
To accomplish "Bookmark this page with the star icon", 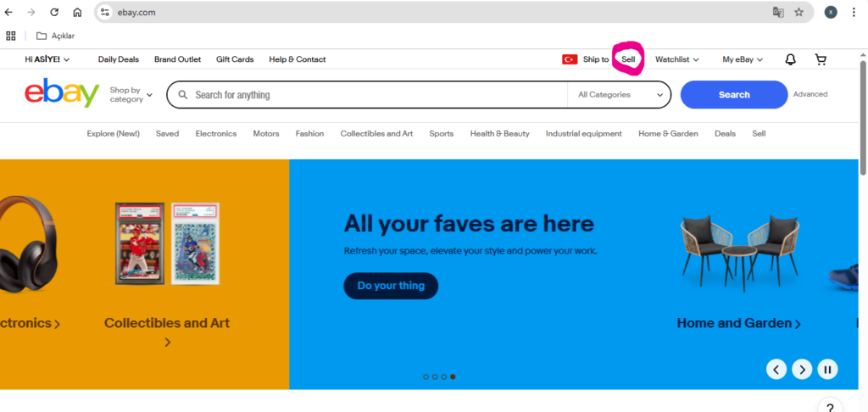I will pyautogui.click(x=798, y=12).
